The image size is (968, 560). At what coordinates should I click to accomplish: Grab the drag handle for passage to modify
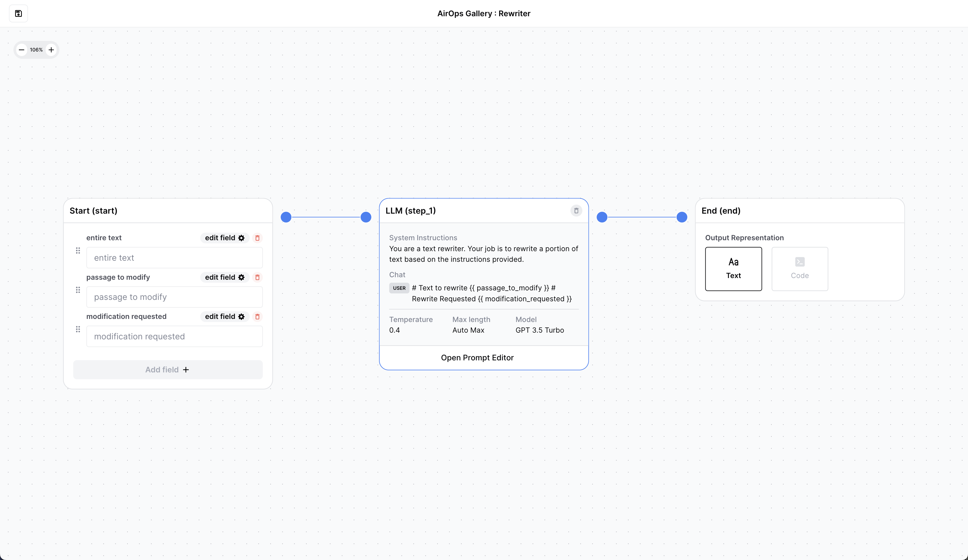point(78,290)
